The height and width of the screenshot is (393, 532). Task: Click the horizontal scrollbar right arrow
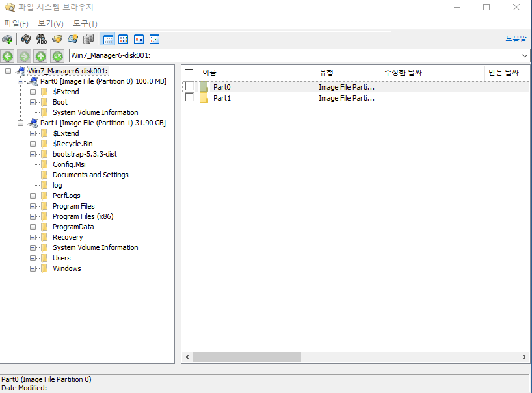(524, 357)
